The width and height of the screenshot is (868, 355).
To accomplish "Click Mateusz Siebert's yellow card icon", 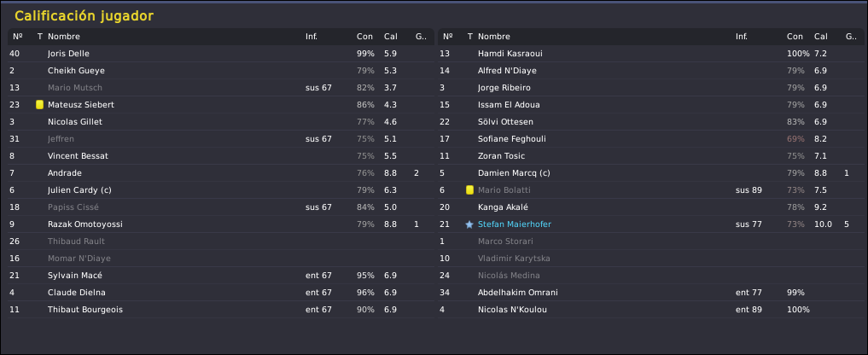I will (39, 105).
